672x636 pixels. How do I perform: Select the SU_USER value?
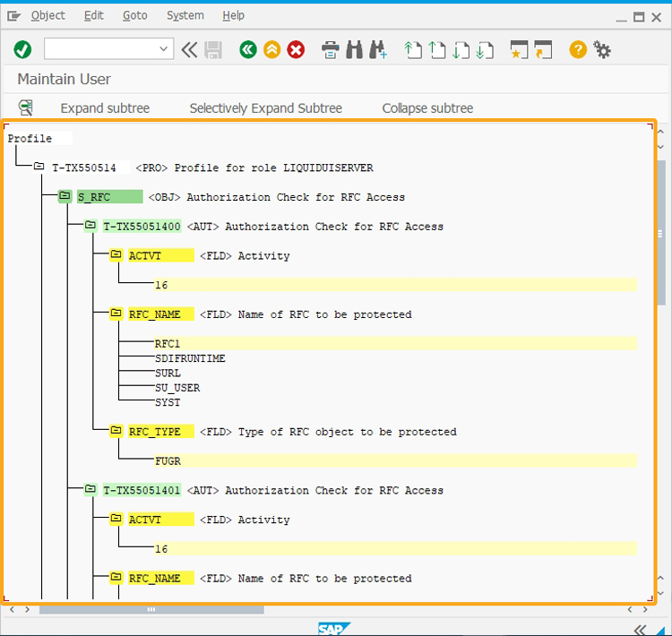coord(177,388)
